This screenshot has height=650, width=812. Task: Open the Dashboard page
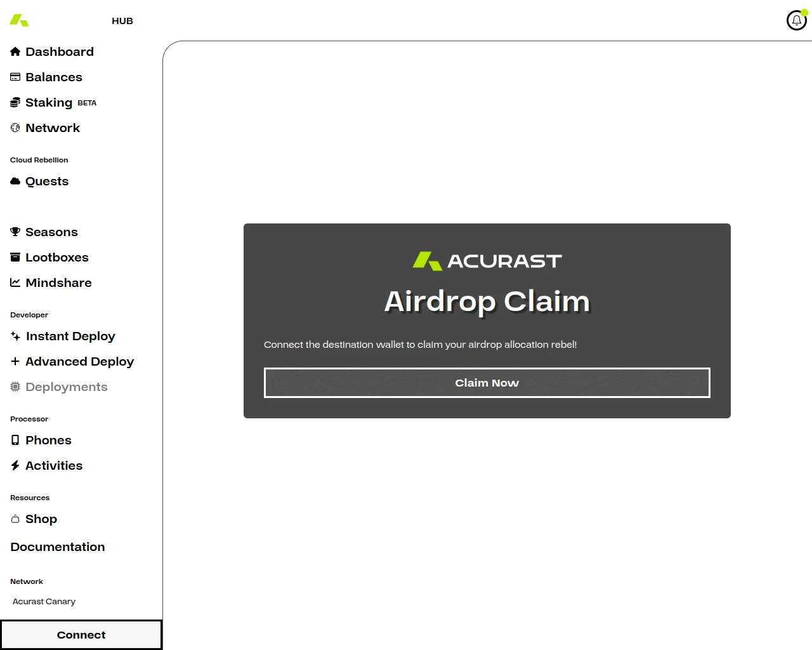pos(60,51)
